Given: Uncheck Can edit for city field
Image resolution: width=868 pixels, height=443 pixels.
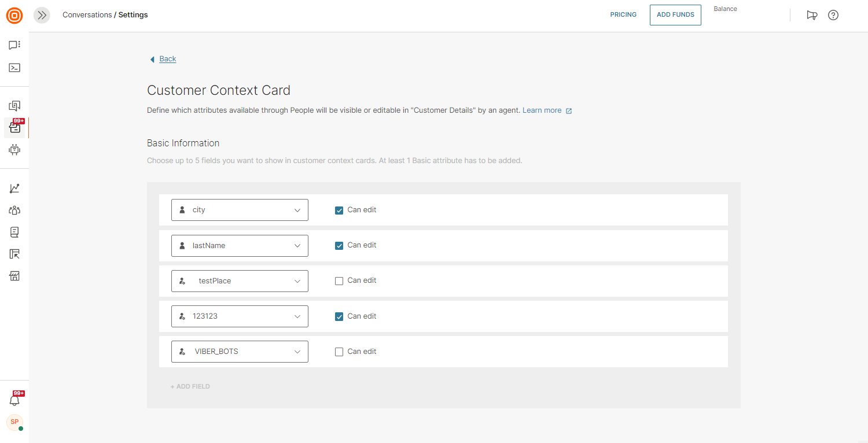Looking at the screenshot, I should pyautogui.click(x=339, y=211).
